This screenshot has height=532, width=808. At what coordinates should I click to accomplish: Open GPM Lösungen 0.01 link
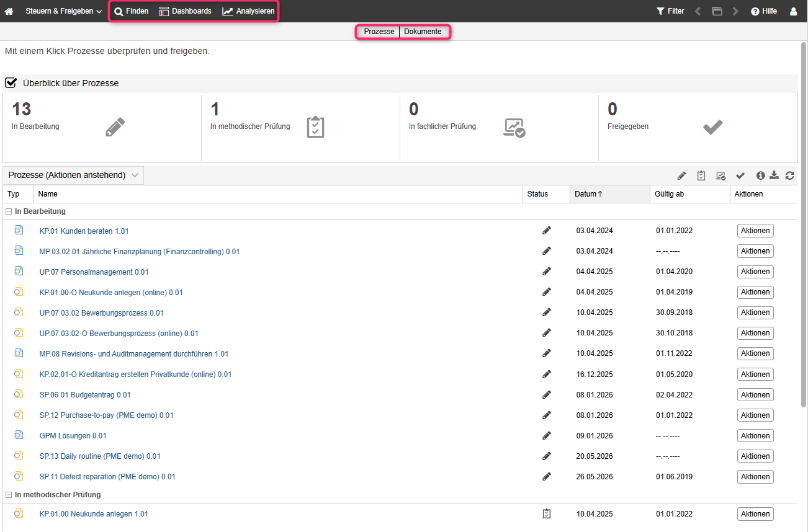[x=73, y=436]
